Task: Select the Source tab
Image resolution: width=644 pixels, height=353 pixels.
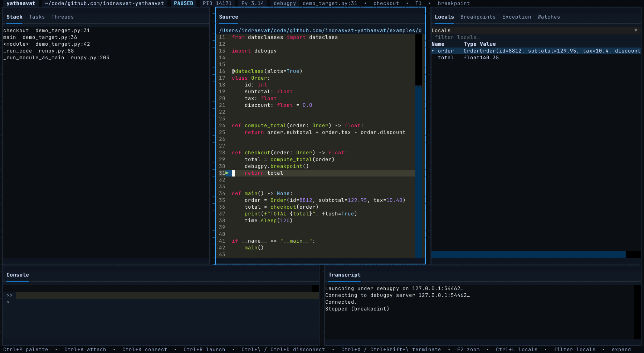Action: coord(229,17)
